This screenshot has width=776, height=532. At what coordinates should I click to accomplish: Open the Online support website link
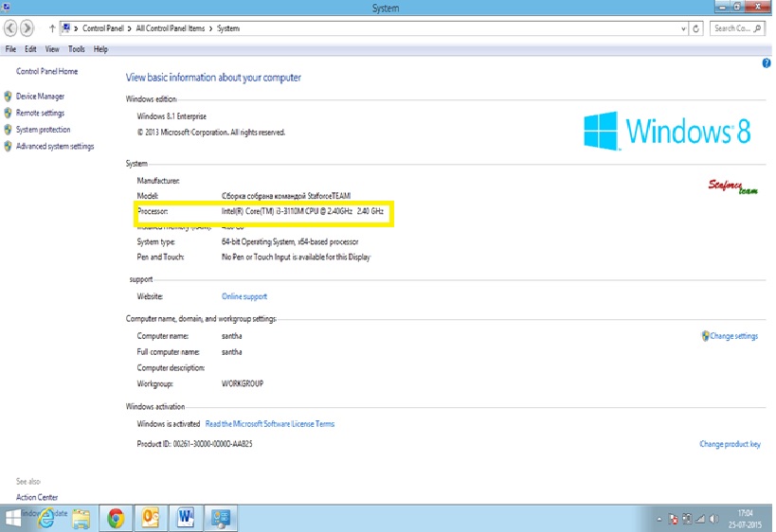(244, 296)
